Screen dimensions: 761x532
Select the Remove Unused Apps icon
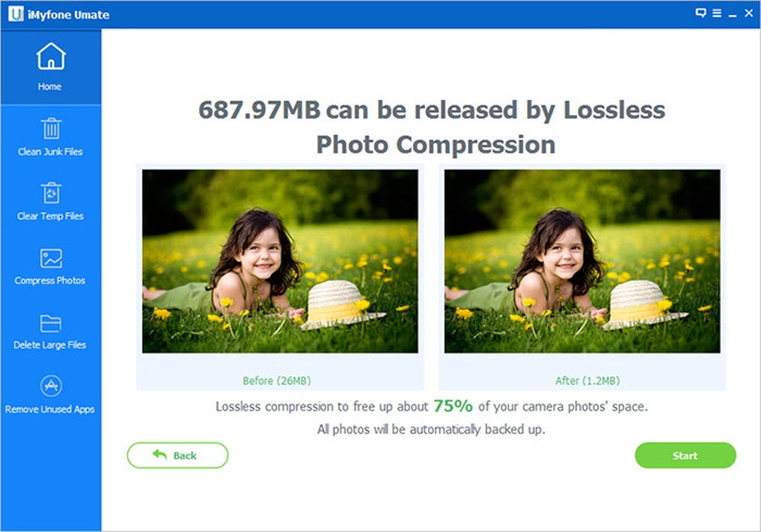(51, 386)
